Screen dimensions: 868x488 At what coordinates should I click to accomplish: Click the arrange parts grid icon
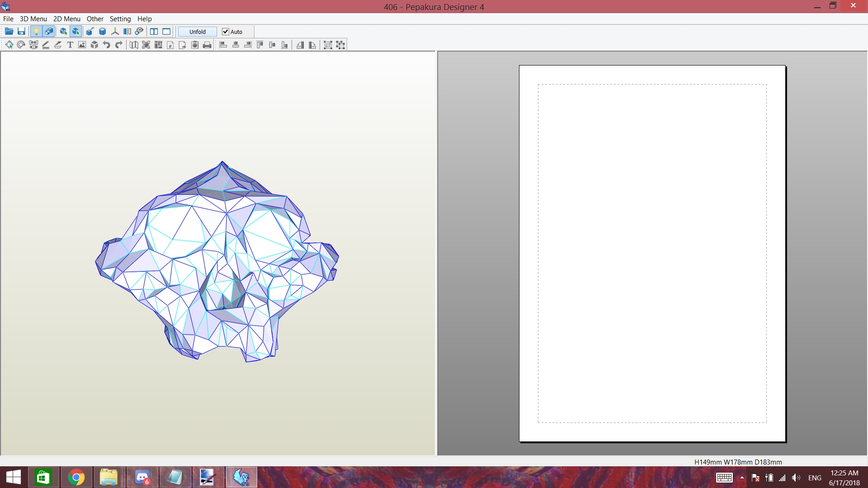coord(158,45)
